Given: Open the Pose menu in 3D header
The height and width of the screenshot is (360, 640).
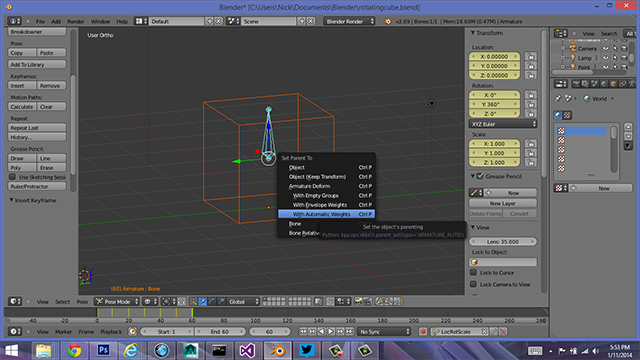Looking at the screenshot, I should [x=82, y=302].
